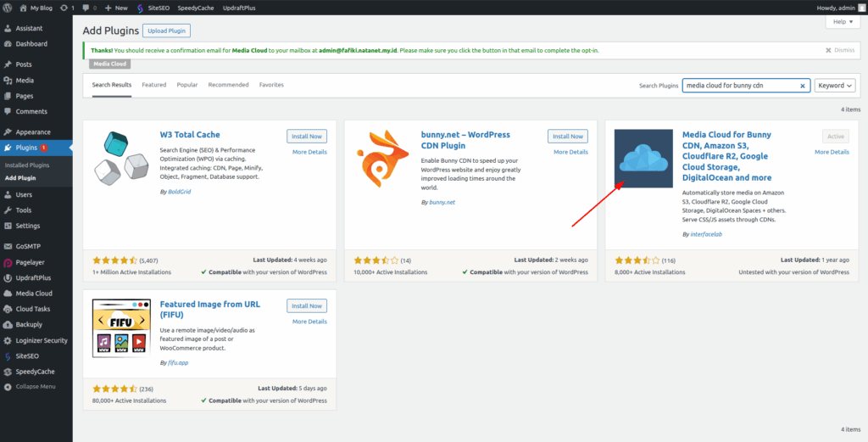The image size is (868, 442).
Task: Open the fifu.app author link
Action: coord(178,363)
